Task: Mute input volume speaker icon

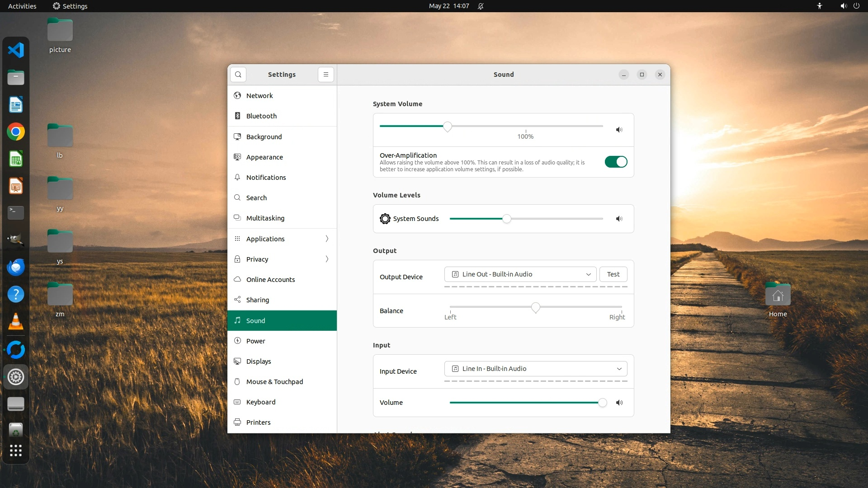Action: [619, 403]
